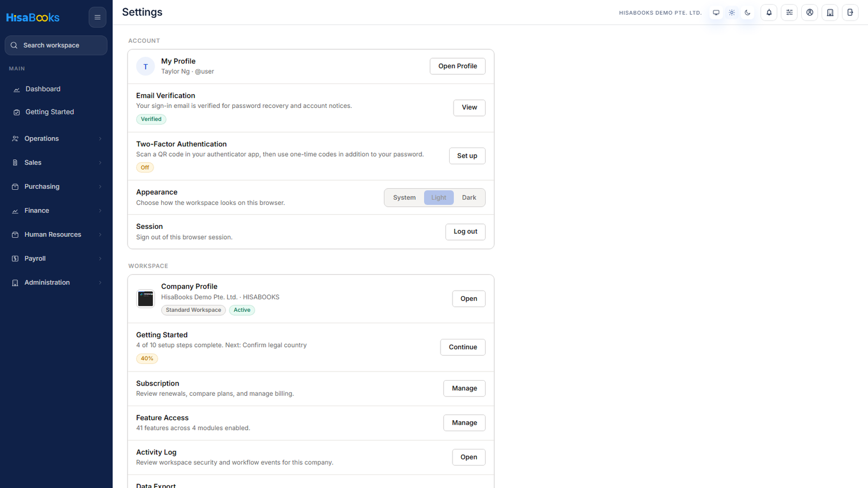The width and height of the screenshot is (868, 488).
Task: Click the Operations people icon in sidebar
Action: [15, 139]
